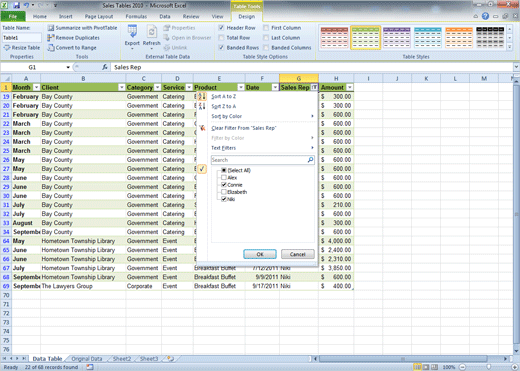Viewport: 520px width, 371px height.
Task: Click the Clear Filter funnel icon
Action: pyautogui.click(x=202, y=128)
